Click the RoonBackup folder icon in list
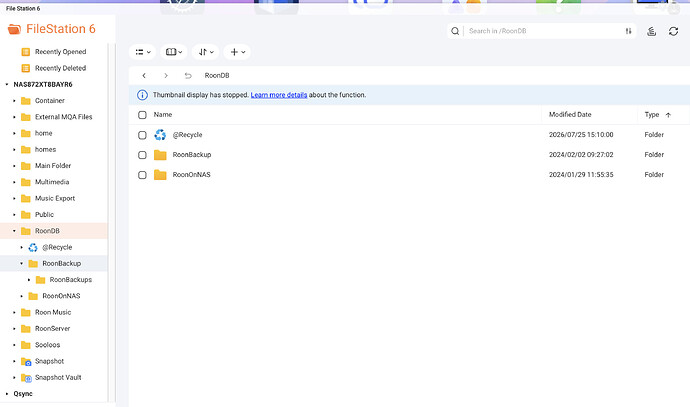This screenshot has width=690, height=407. (x=160, y=155)
